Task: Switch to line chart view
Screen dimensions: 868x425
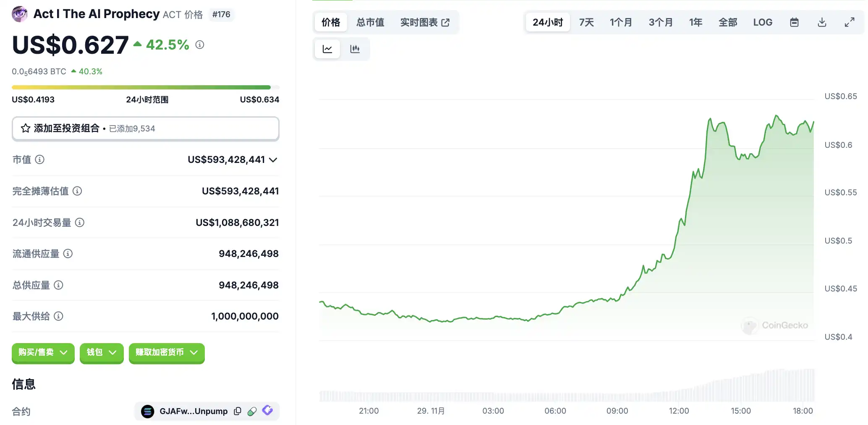Action: [327, 49]
